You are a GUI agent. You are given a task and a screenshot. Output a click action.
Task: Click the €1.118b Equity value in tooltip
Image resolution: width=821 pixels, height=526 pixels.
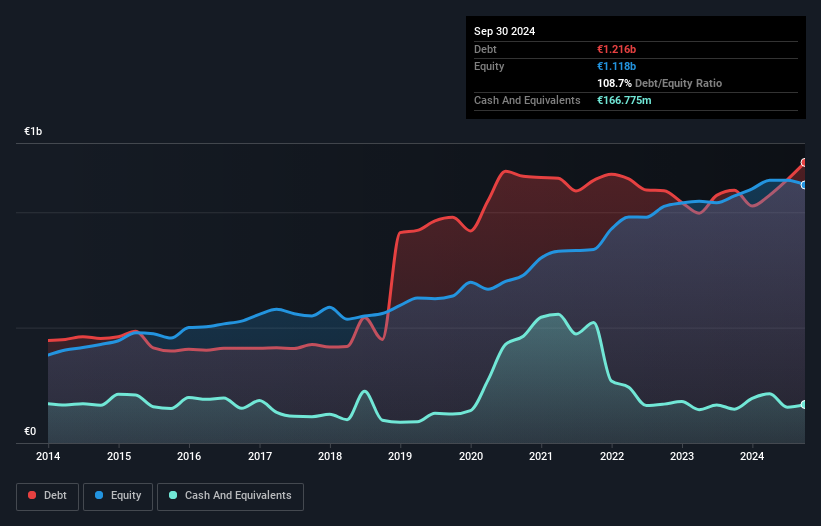(616, 66)
